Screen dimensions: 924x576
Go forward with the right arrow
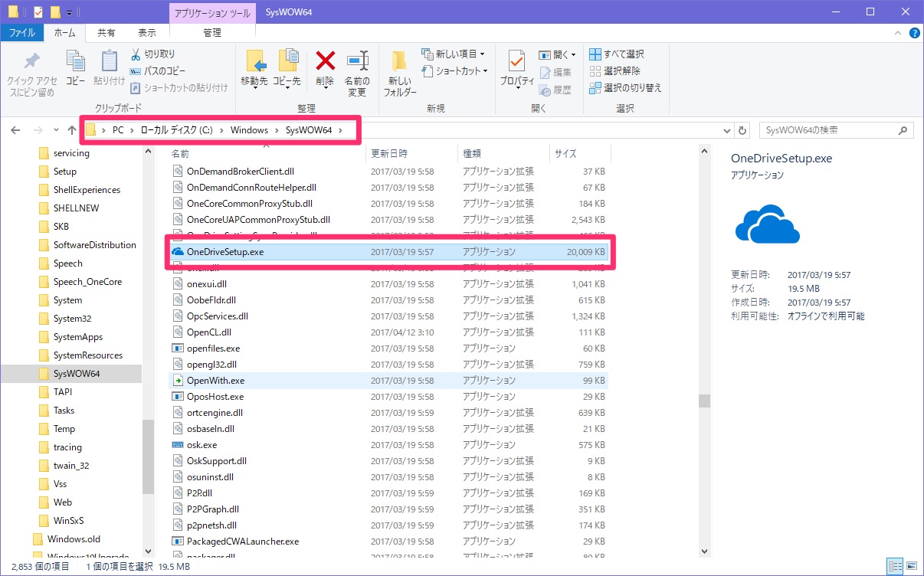[x=37, y=130]
